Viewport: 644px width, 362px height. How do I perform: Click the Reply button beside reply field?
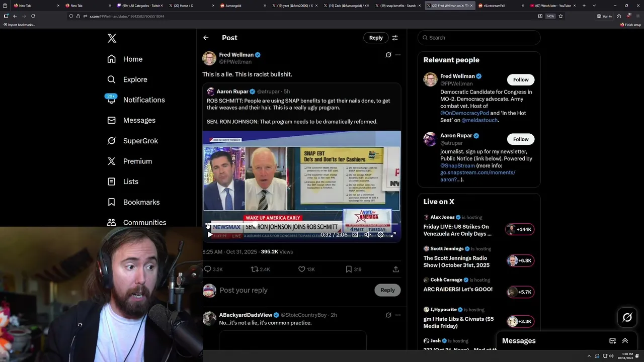tap(387, 290)
